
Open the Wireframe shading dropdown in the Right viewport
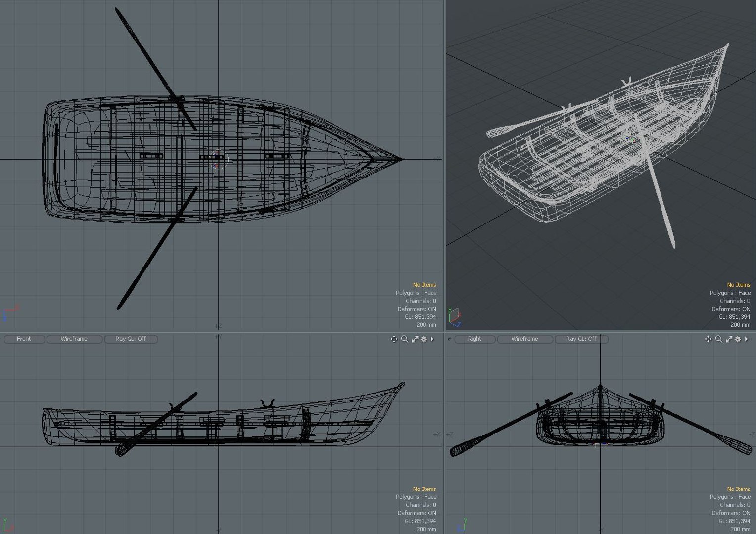[524, 339]
